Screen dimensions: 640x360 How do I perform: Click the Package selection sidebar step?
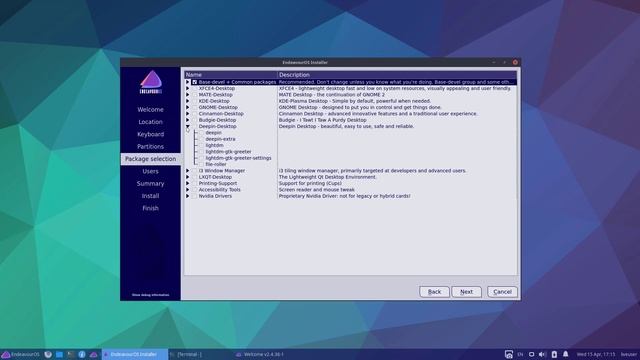pos(150,159)
